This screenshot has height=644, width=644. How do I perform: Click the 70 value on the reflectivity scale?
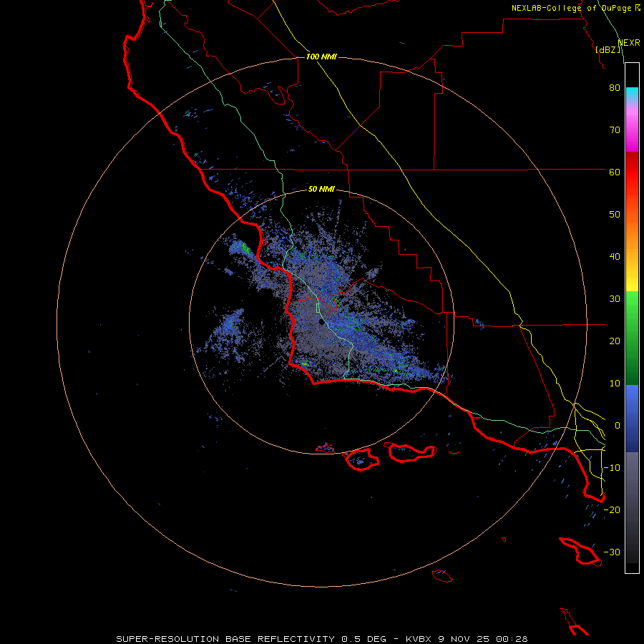click(x=615, y=130)
